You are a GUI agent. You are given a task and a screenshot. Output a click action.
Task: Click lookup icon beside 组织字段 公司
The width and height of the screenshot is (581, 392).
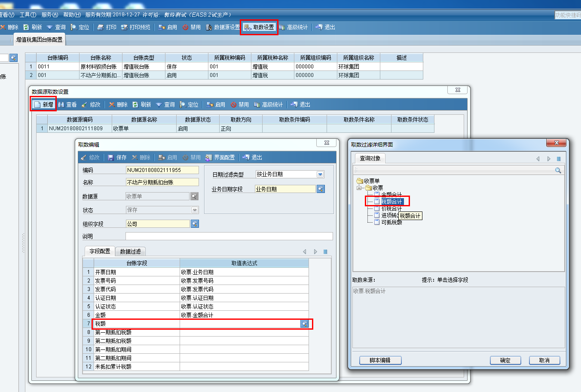pyautogui.click(x=195, y=224)
